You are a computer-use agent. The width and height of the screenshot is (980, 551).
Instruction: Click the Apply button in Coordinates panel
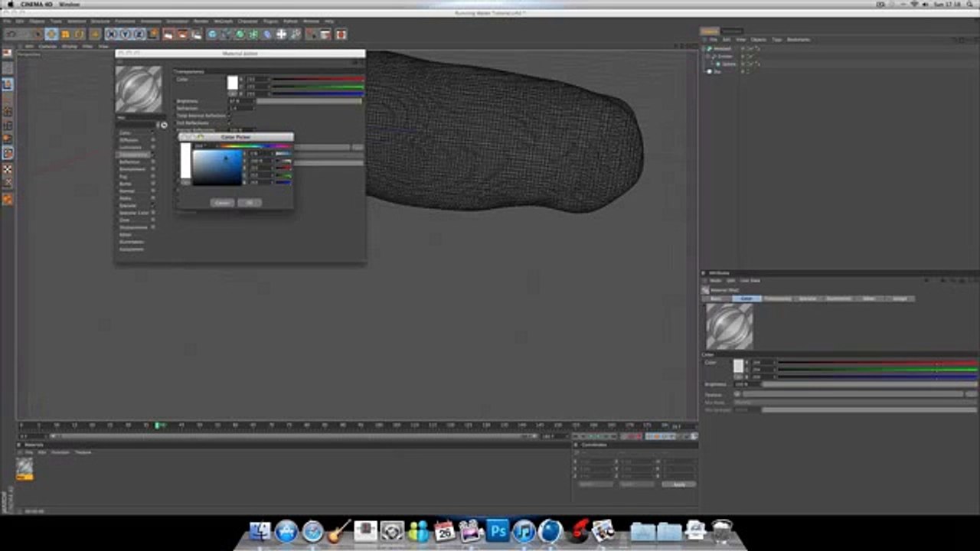click(678, 484)
